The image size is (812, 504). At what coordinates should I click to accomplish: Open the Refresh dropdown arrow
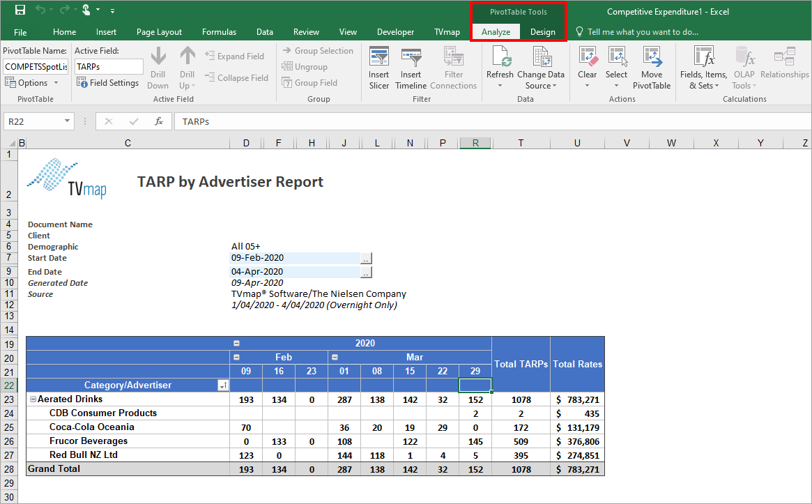pos(500,86)
